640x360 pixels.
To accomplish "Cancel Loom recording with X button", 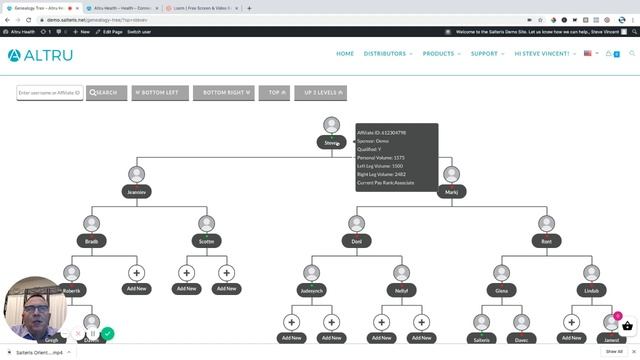I will pos(78,334).
